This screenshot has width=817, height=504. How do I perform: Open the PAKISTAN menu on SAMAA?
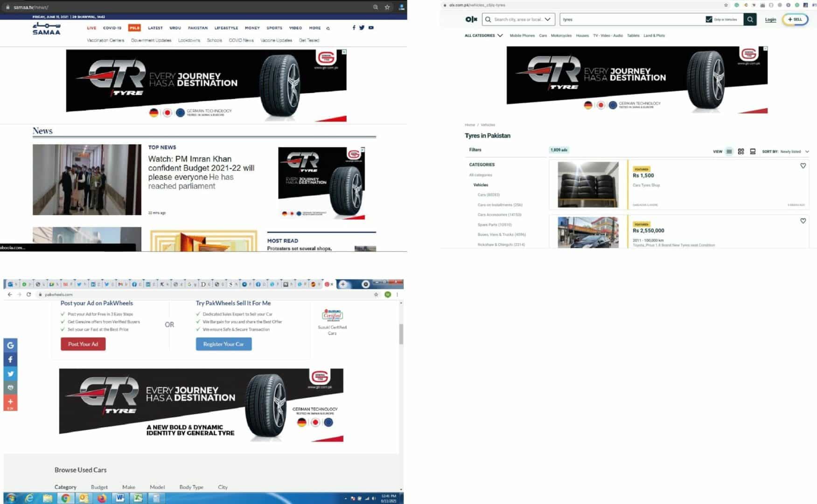198,28
